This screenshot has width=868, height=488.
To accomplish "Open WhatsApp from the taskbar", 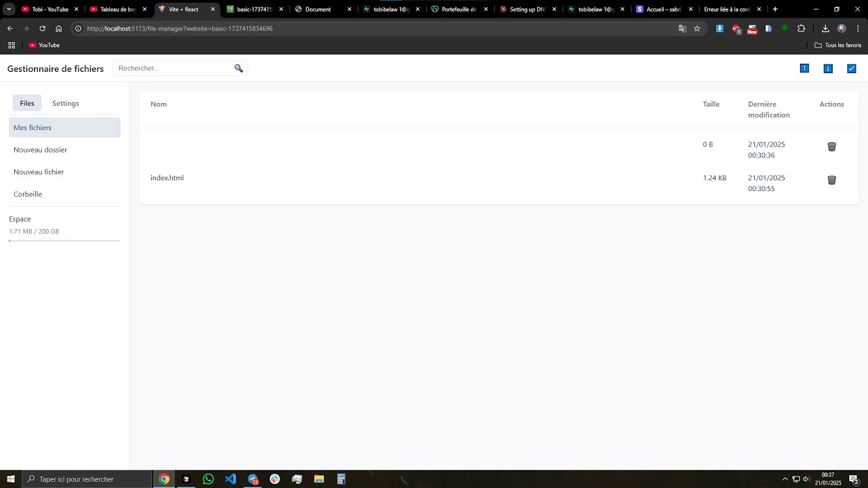I will click(x=208, y=479).
